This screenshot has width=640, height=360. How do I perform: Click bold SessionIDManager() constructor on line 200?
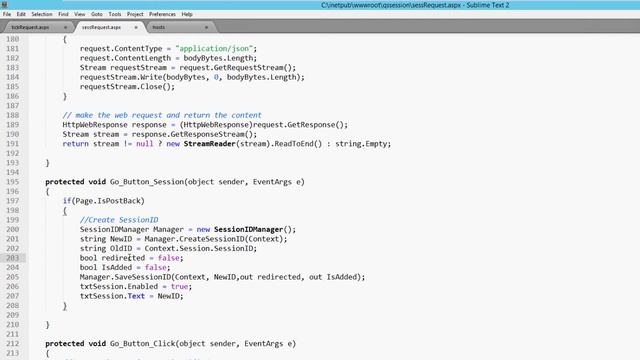(x=253, y=229)
